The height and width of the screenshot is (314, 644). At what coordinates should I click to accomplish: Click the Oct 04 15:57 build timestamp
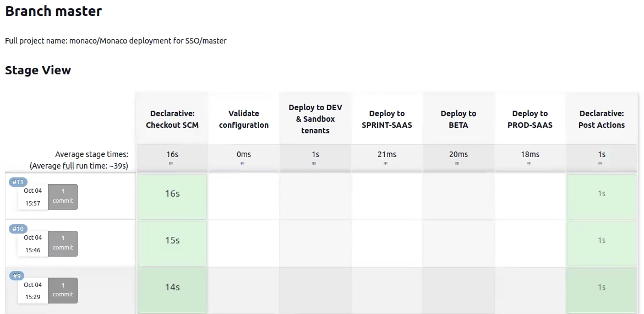[32, 197]
